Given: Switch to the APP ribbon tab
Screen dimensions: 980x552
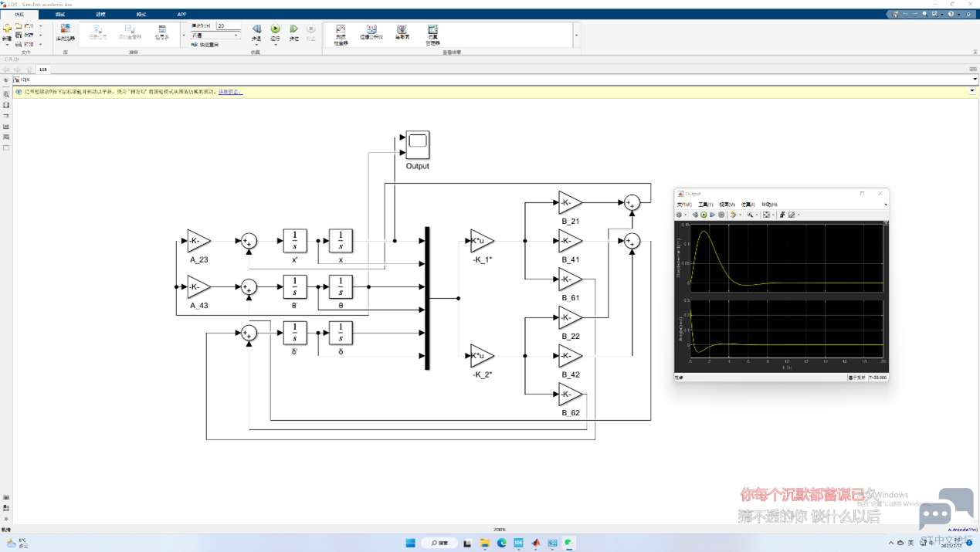Looking at the screenshot, I should pyautogui.click(x=181, y=14).
